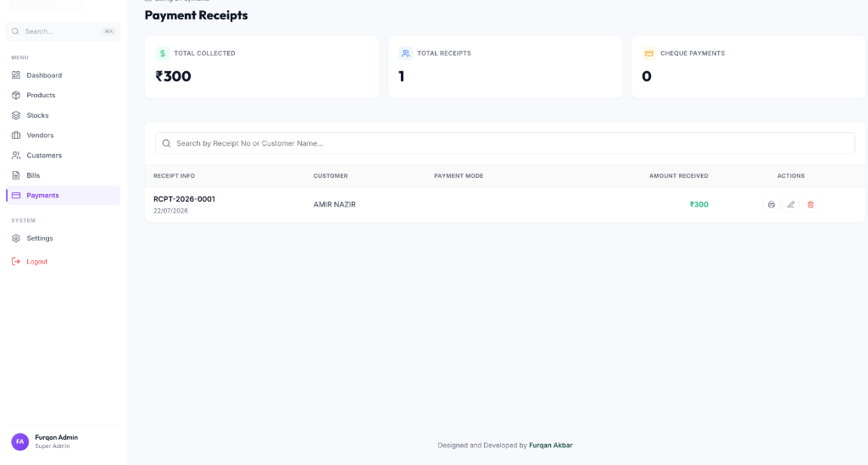Click the Cheque Payments value 0
Viewport: 868px width, 465px height.
(647, 76)
